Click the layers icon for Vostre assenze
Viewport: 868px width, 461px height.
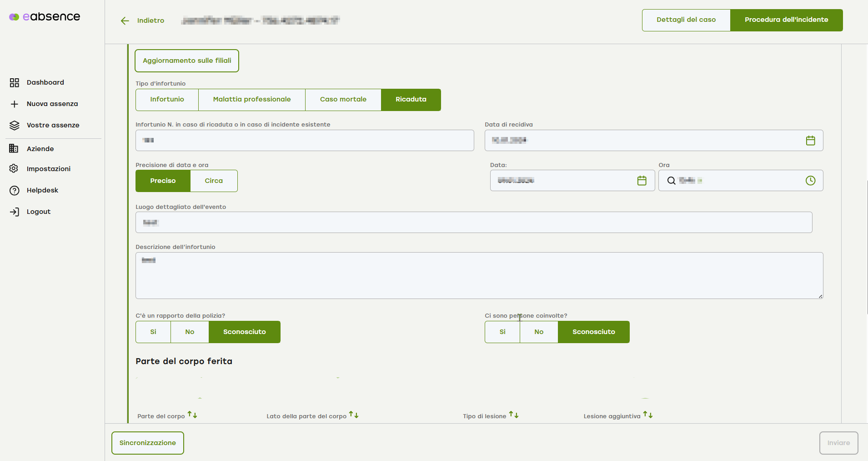coord(15,125)
